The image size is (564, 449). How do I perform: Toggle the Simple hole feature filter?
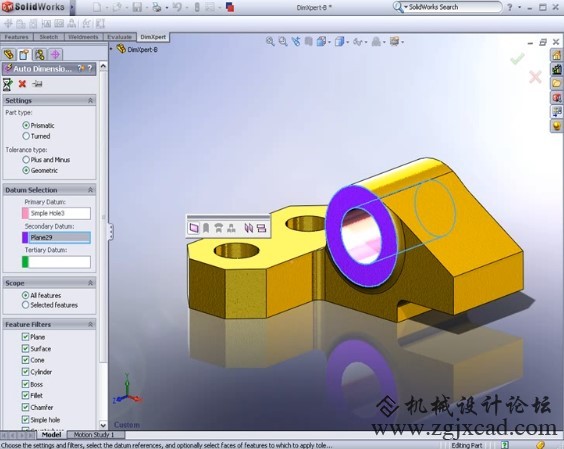[25, 419]
